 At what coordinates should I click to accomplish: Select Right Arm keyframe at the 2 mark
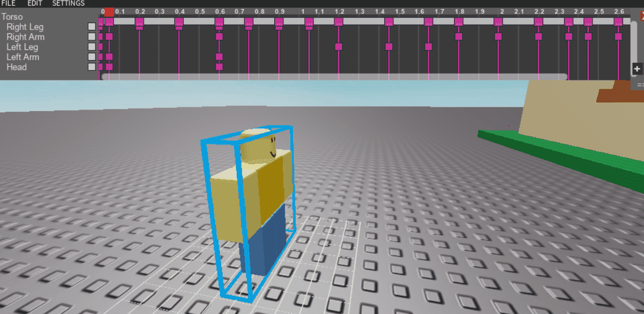pyautogui.click(x=498, y=36)
